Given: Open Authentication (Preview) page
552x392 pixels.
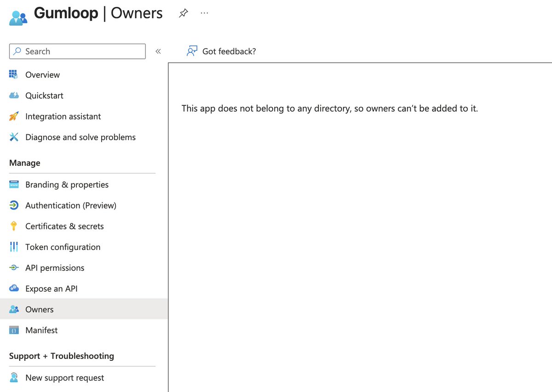Looking at the screenshot, I should [71, 205].
